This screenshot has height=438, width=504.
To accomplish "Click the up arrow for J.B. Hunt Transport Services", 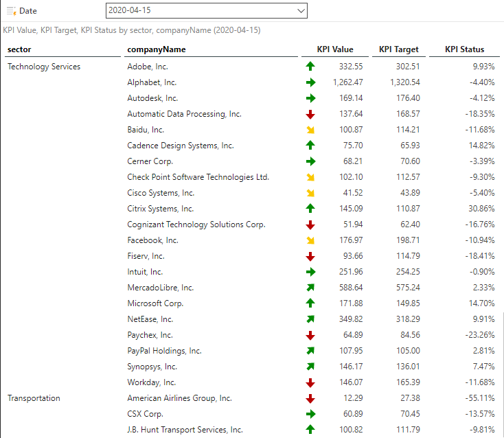I will tap(310, 429).
